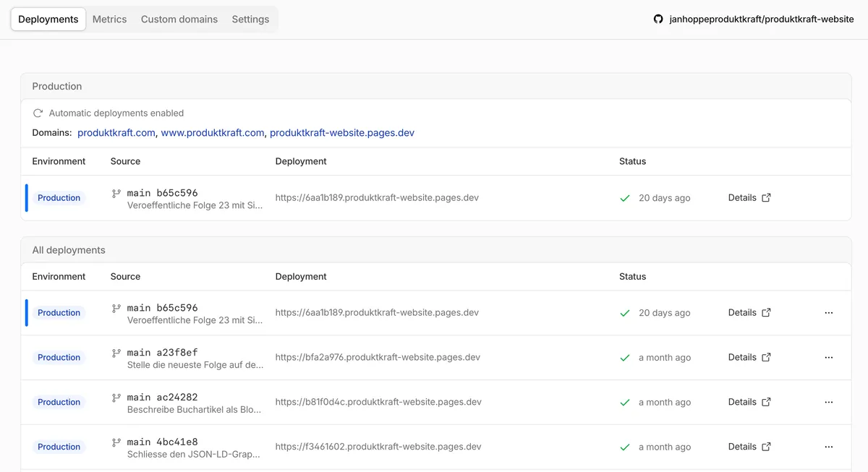Open the produktkraft.com domain link
868x472 pixels.
[x=116, y=133]
